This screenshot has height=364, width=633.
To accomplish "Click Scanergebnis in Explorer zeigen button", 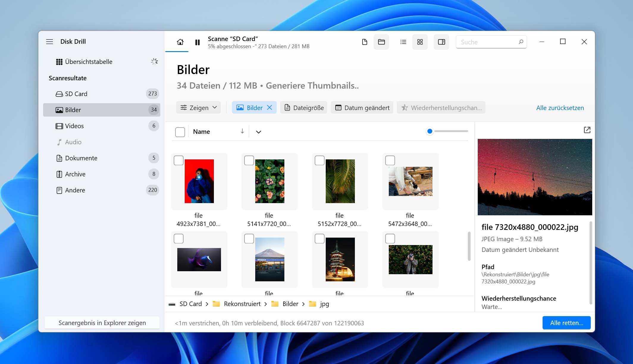I will (102, 323).
